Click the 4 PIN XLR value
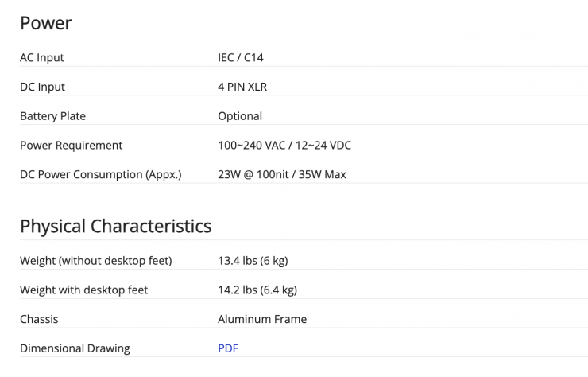Image resolution: width=588 pixels, height=377 pixels. click(242, 87)
